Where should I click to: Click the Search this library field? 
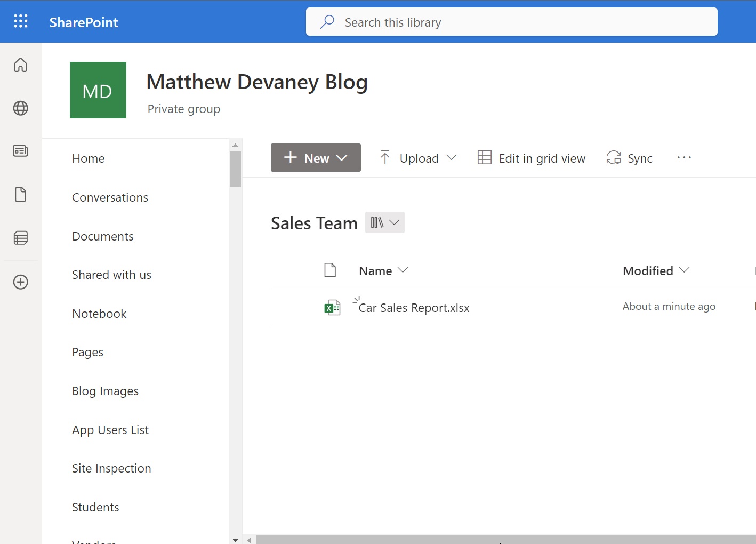click(512, 22)
